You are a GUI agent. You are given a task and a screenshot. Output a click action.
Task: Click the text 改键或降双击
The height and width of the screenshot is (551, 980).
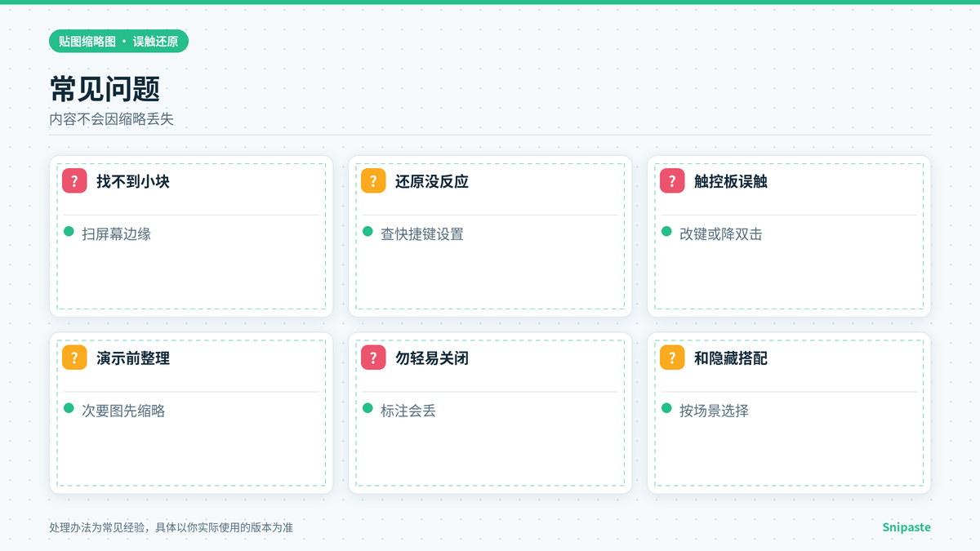721,234
